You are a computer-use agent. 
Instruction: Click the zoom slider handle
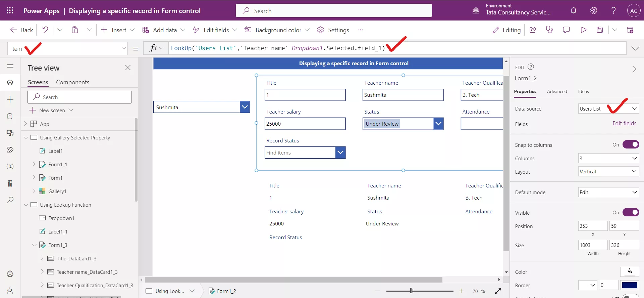[x=412, y=291]
